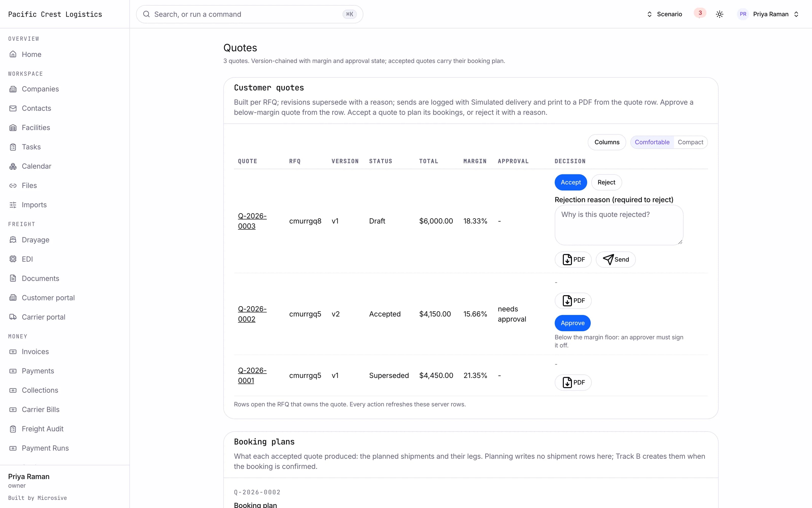Viewport: 812px width, 508px height.
Task: Click the ⌘K shortcut badge
Action: pos(349,14)
